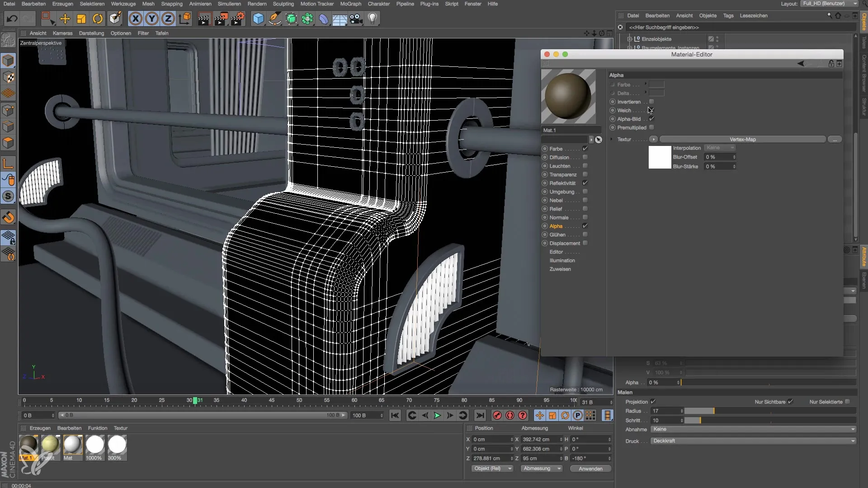Select the Move tool
This screenshot has height=488, width=868.
click(x=65, y=19)
